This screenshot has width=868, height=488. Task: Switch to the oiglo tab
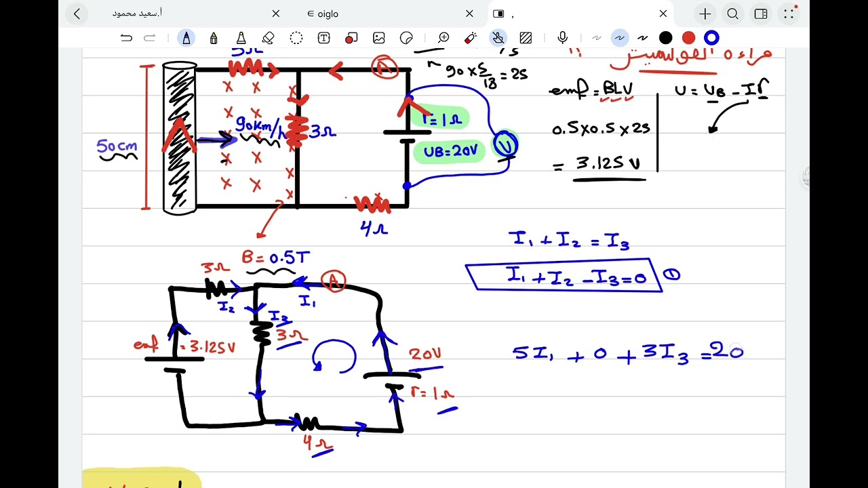[x=323, y=14]
